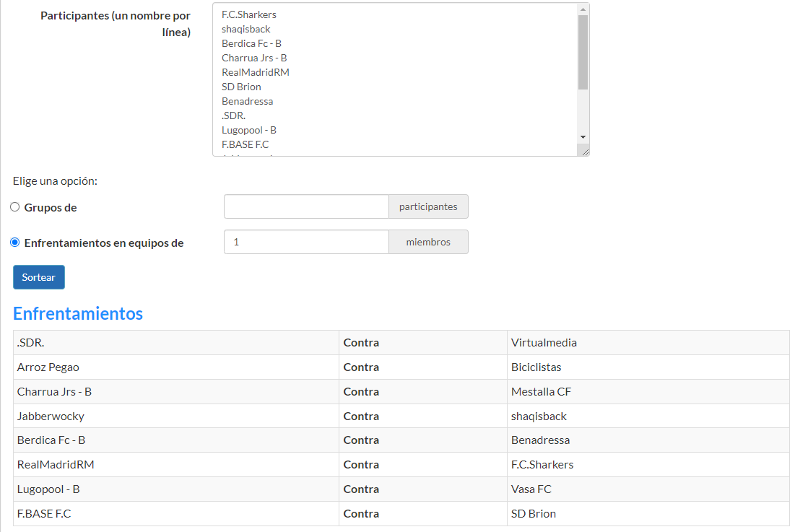The width and height of the screenshot is (795, 532).
Task: Click the scroll down arrow of participants list
Action: pos(583,136)
